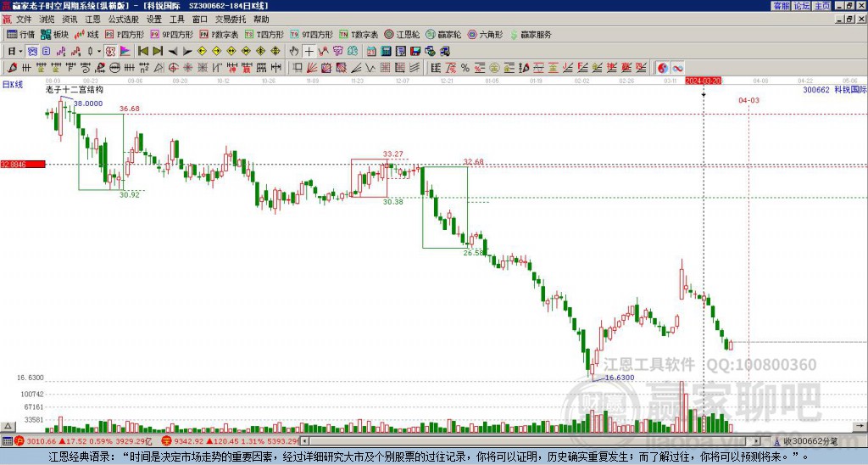Expand the candlestick style dropdown arrow
This screenshot has width=868, height=465.
[99, 52]
